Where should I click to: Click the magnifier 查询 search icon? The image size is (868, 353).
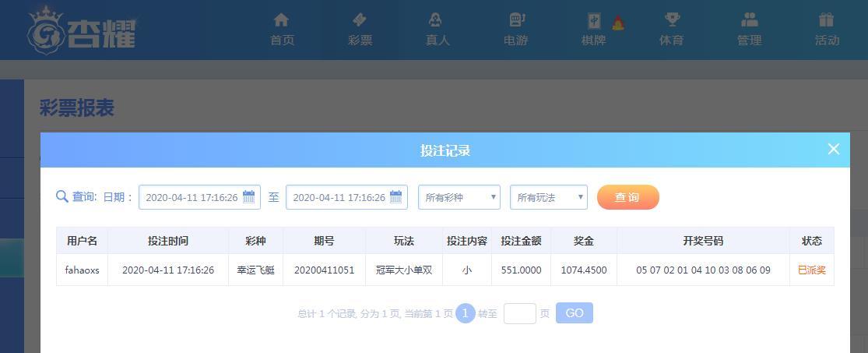(x=62, y=196)
